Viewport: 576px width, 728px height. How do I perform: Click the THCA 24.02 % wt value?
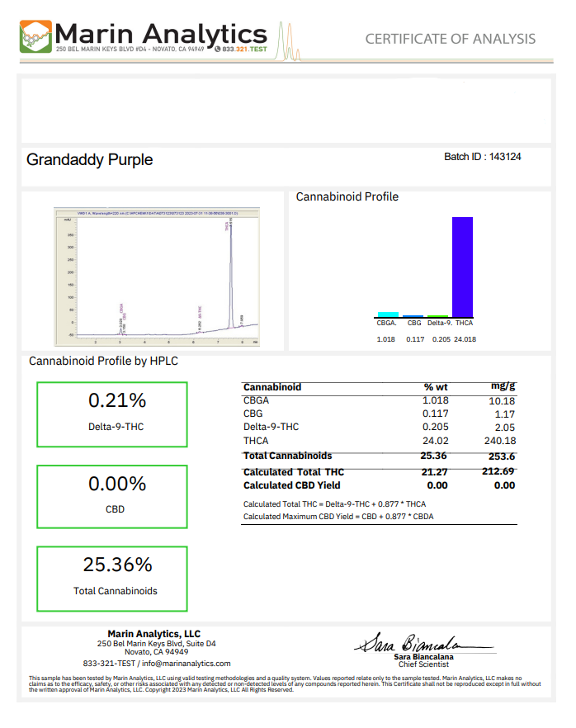click(x=436, y=441)
